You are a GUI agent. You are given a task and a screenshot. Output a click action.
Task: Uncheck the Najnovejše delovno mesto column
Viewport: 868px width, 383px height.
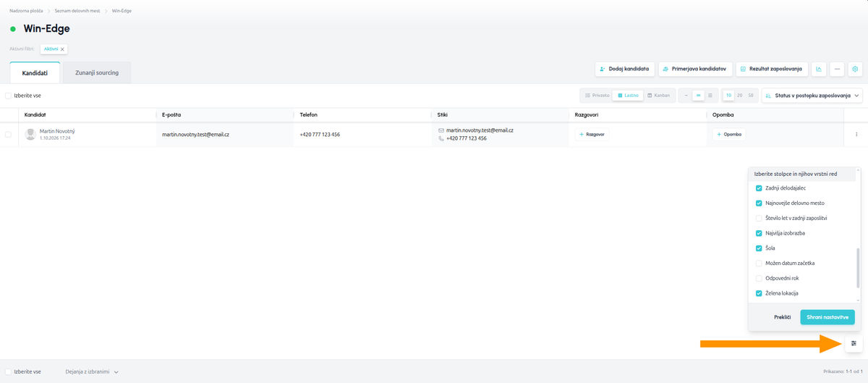coord(759,203)
